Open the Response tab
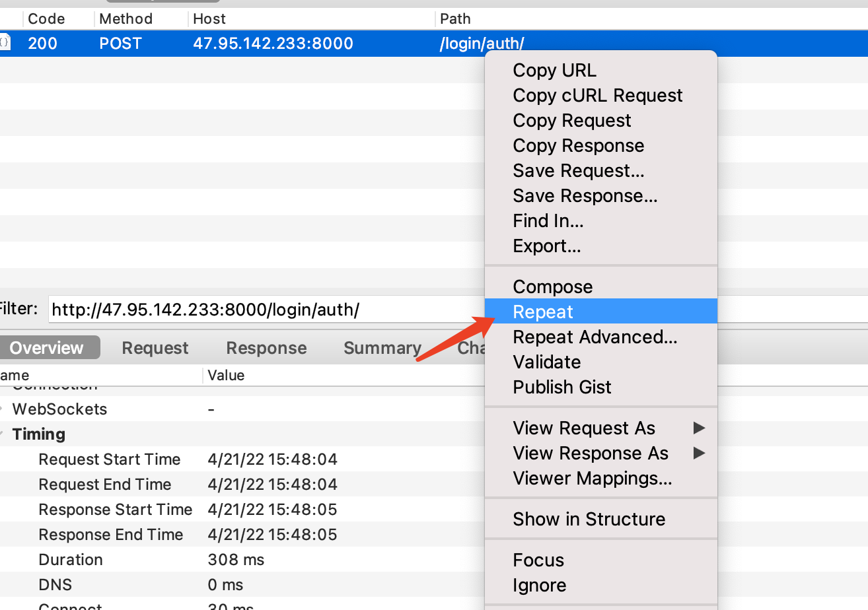 (x=266, y=348)
